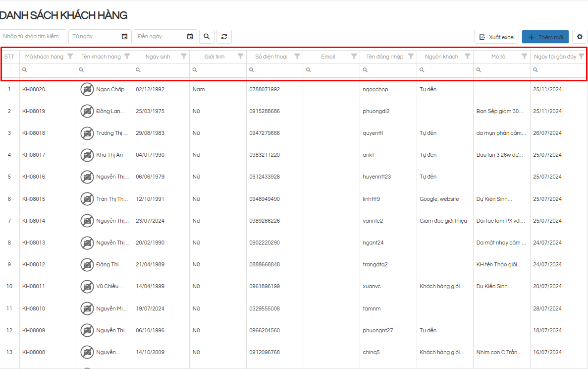Click the refresh list icon button
The width and height of the screenshot is (588, 369).
coord(224,37)
